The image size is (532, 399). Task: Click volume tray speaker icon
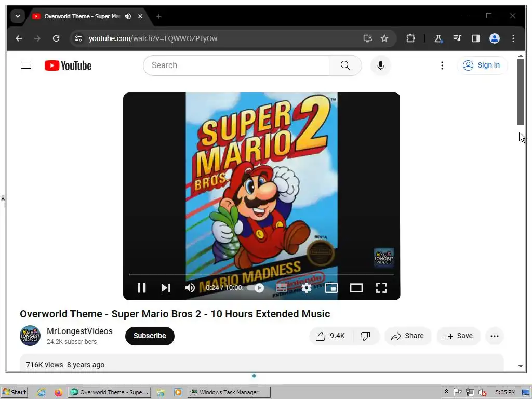click(482, 392)
